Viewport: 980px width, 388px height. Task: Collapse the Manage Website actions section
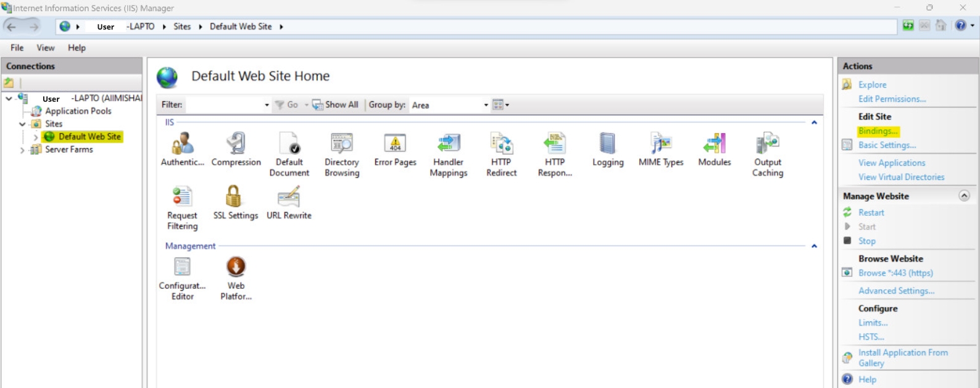964,196
